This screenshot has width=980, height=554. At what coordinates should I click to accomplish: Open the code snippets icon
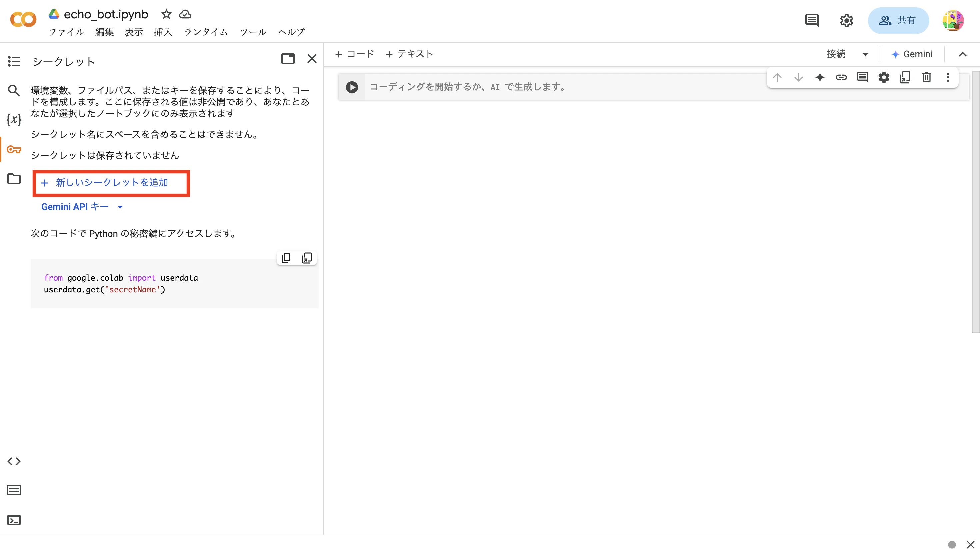pos(14,461)
